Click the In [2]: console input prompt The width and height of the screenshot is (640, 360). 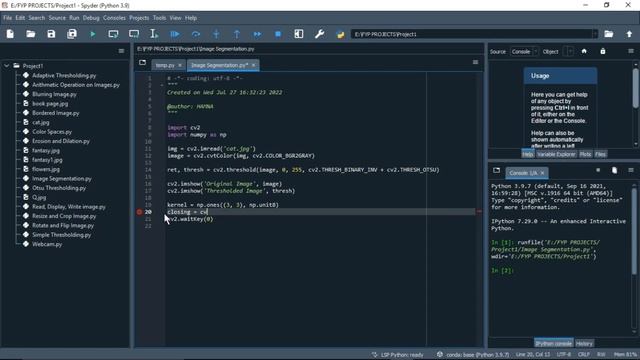(502, 271)
